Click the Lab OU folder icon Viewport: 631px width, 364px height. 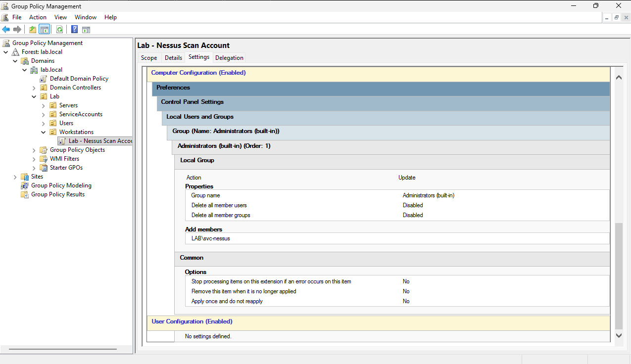click(x=44, y=96)
